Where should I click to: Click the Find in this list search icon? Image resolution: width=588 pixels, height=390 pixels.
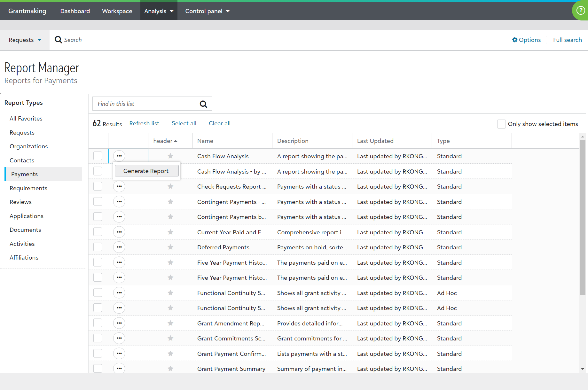tap(203, 104)
